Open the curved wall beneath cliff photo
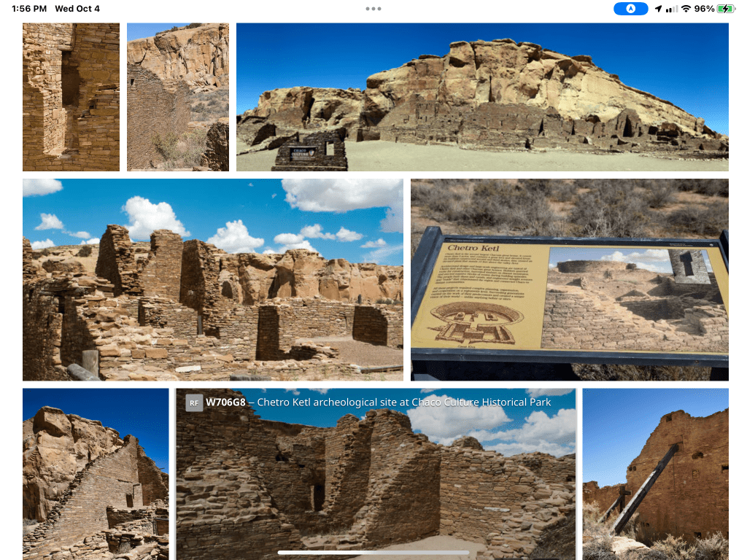 point(178,97)
